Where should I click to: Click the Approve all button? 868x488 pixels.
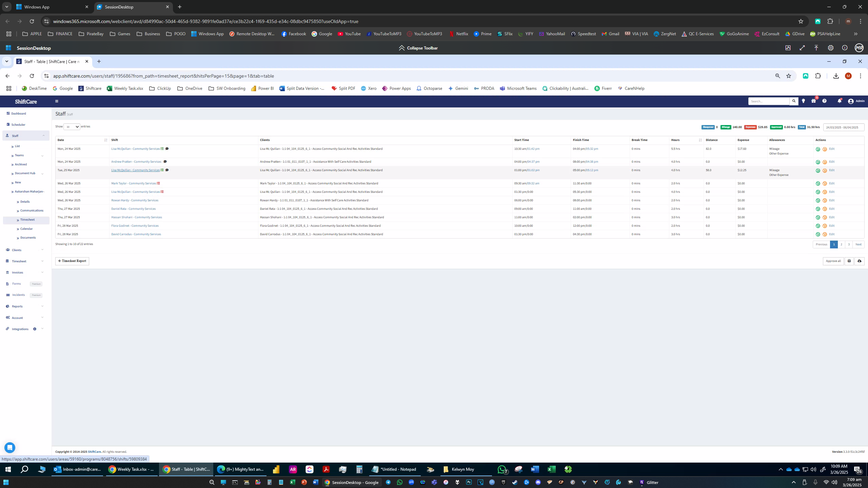(833, 261)
